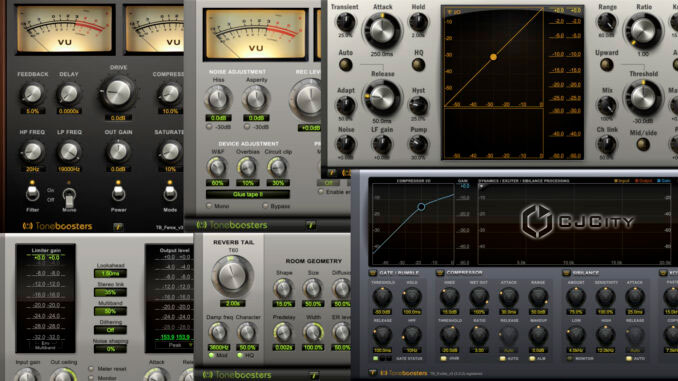Open the Peak meter mode dropdown
678x381 pixels.
(175, 345)
